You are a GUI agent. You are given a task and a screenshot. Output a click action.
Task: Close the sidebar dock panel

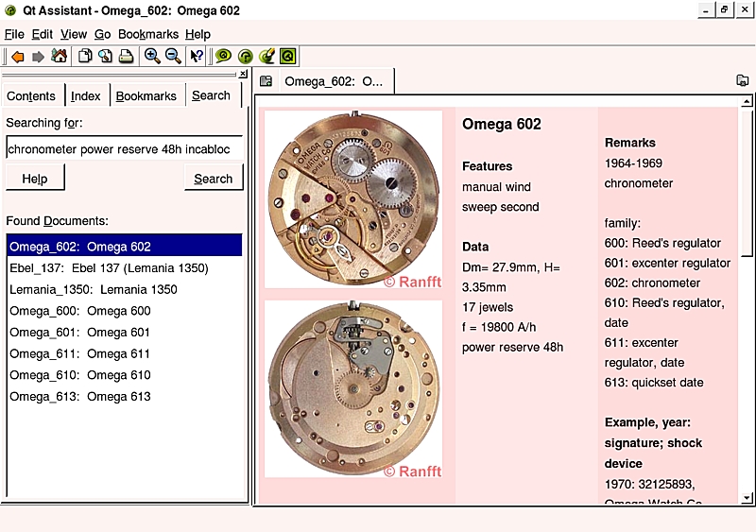click(x=243, y=74)
